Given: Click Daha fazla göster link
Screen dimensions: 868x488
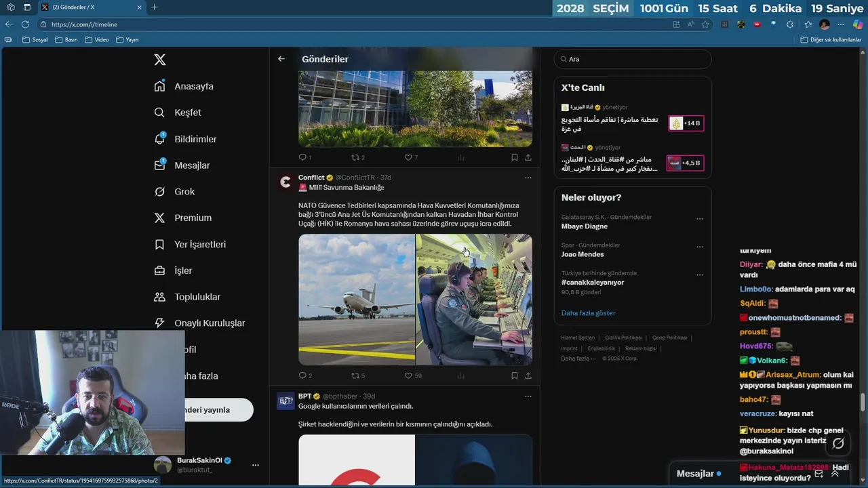Looking at the screenshot, I should click(x=588, y=313).
